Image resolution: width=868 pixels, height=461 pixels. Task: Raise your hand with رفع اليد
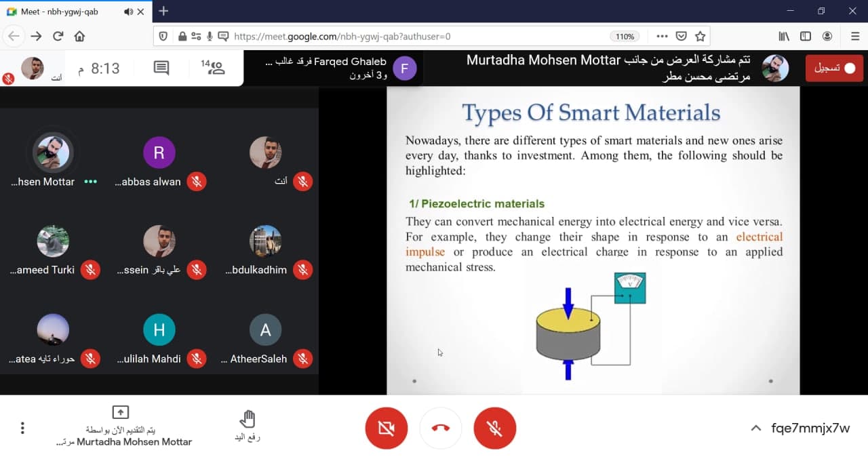tap(247, 419)
